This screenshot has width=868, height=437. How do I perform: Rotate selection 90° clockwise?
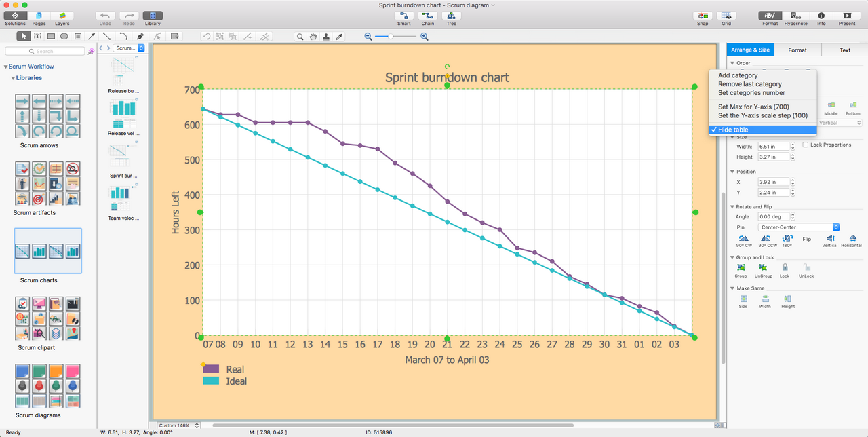(x=744, y=239)
